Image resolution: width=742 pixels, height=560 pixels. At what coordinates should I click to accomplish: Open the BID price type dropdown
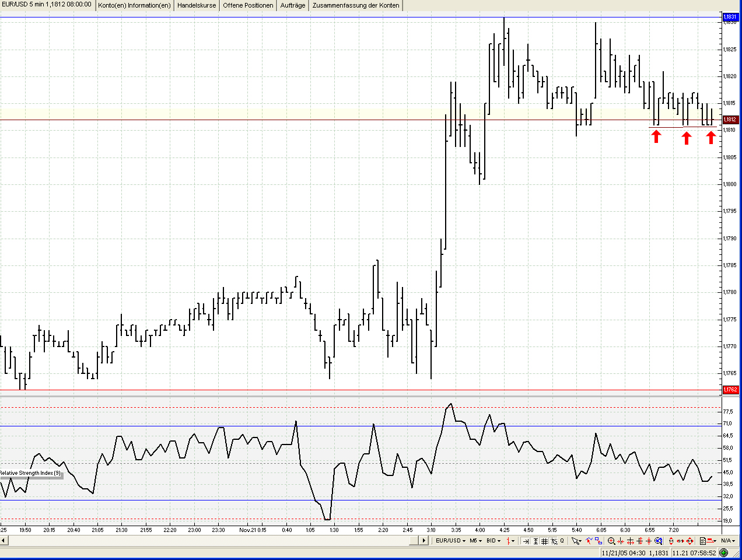click(x=494, y=541)
